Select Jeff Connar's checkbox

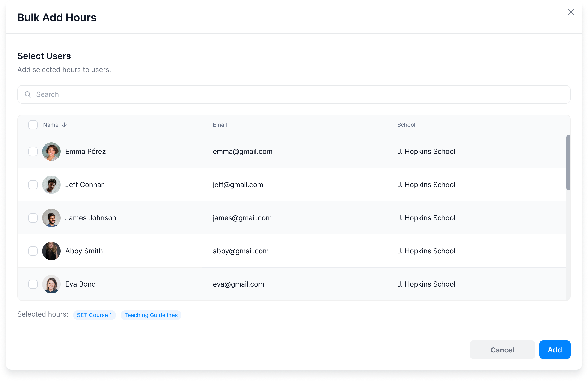pos(33,185)
